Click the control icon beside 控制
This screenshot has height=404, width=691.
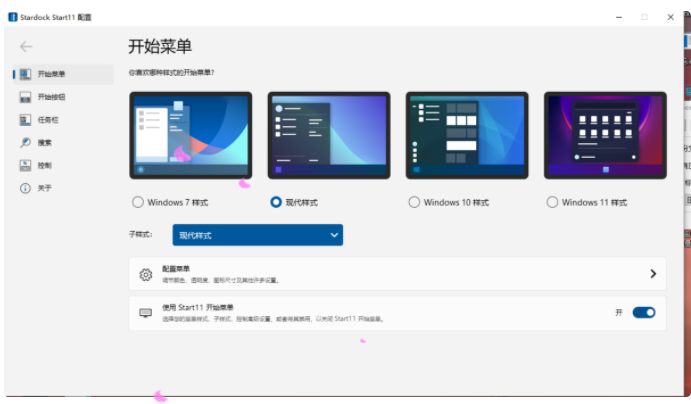pos(25,165)
